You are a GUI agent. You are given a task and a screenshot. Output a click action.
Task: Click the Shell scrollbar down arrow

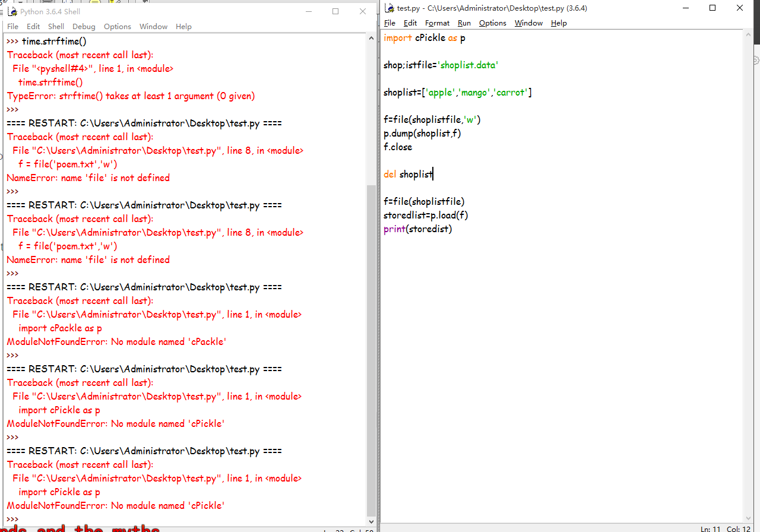[371, 521]
